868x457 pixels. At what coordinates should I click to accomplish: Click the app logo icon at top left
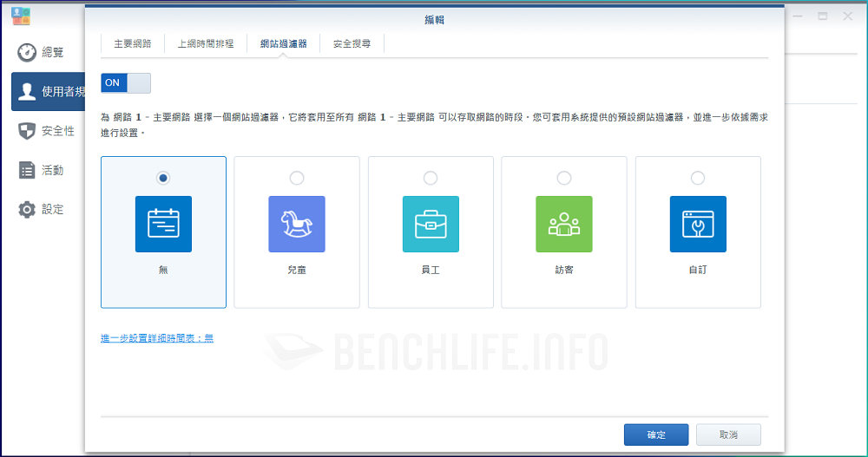point(21,16)
